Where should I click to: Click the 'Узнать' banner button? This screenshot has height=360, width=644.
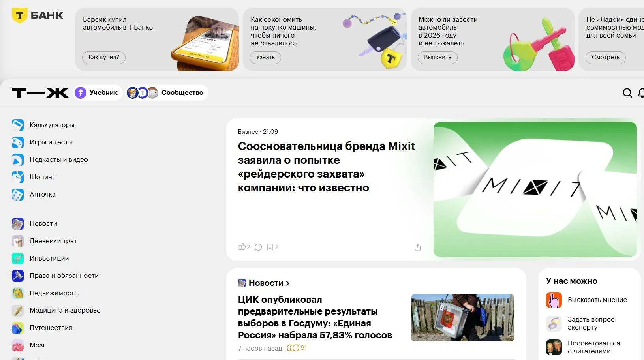pos(265,57)
